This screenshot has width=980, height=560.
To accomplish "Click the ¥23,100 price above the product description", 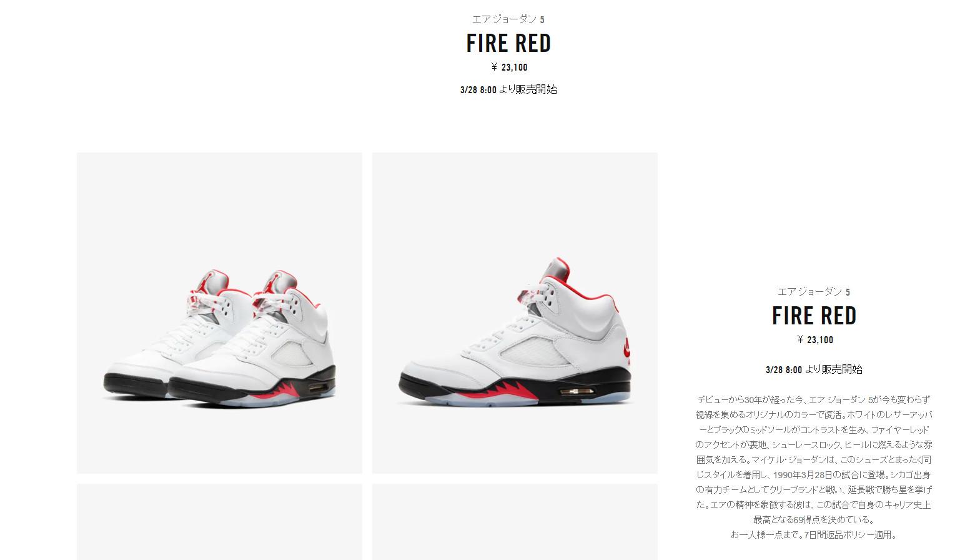I will click(814, 340).
